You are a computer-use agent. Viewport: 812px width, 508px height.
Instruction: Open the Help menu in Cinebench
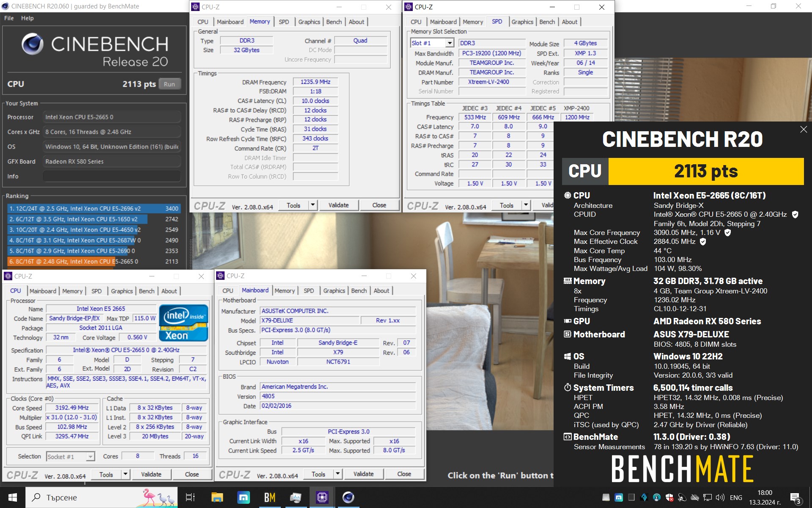[x=27, y=18]
